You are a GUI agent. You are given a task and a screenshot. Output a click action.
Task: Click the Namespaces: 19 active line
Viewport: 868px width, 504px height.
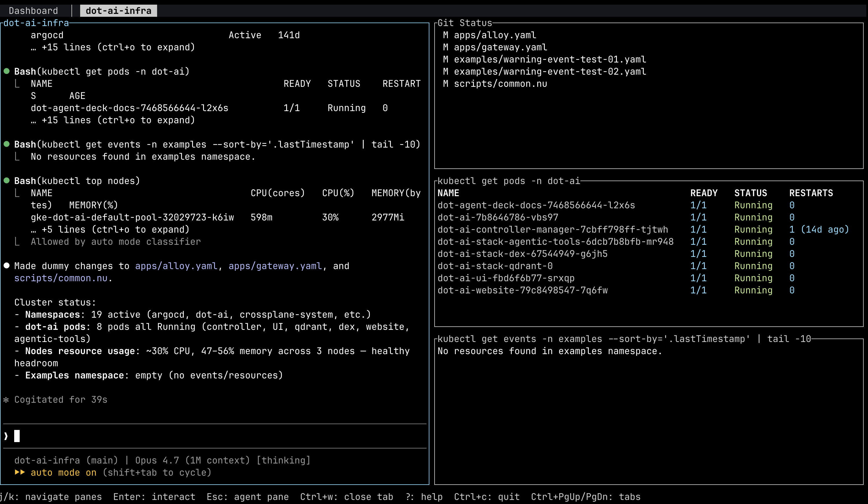[192, 314]
